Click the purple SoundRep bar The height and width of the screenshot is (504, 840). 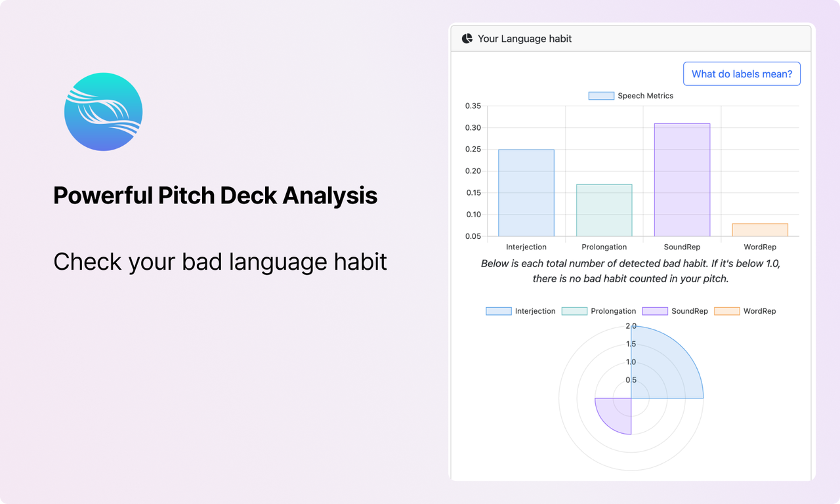[x=682, y=180]
